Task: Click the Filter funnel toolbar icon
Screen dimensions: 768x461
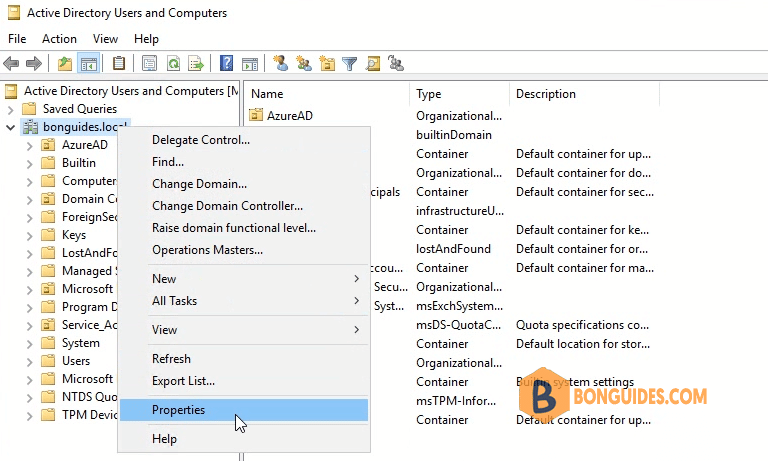Action: coord(350,64)
